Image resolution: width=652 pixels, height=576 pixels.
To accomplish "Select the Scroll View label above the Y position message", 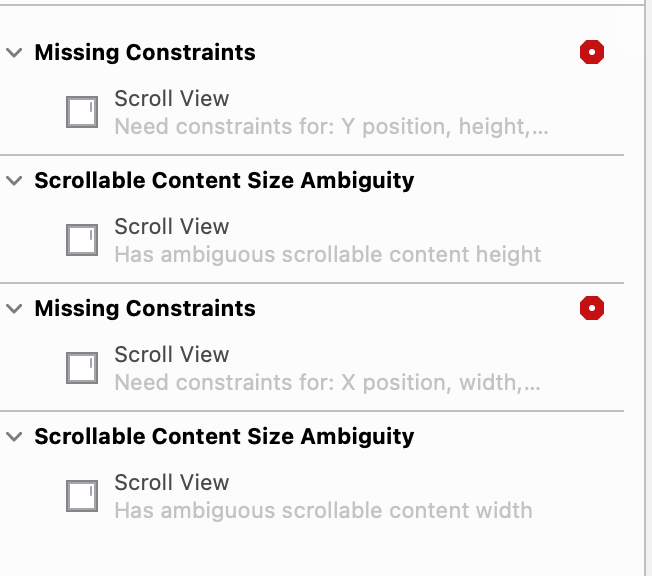I will coord(172,99).
